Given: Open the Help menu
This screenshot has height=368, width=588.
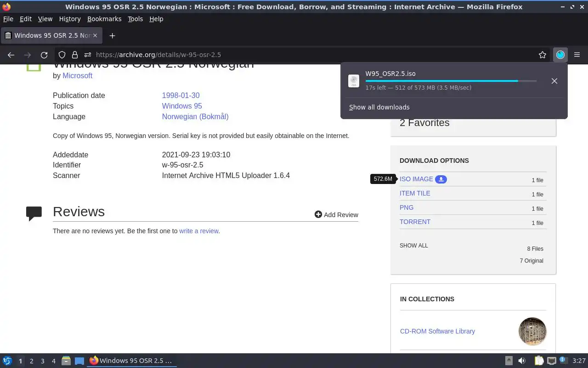Looking at the screenshot, I should pyautogui.click(x=156, y=19).
